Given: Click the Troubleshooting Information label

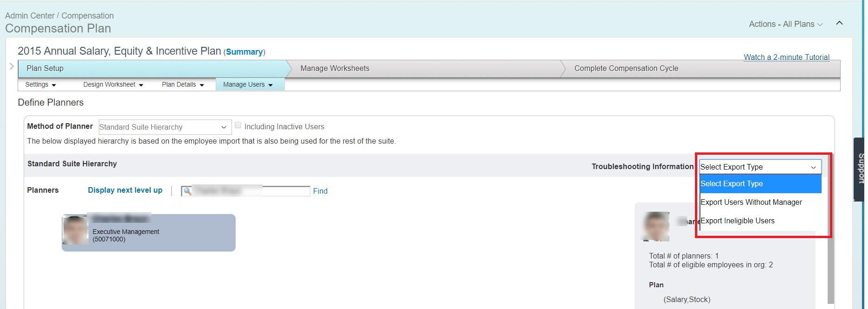Looking at the screenshot, I should coord(643,167).
